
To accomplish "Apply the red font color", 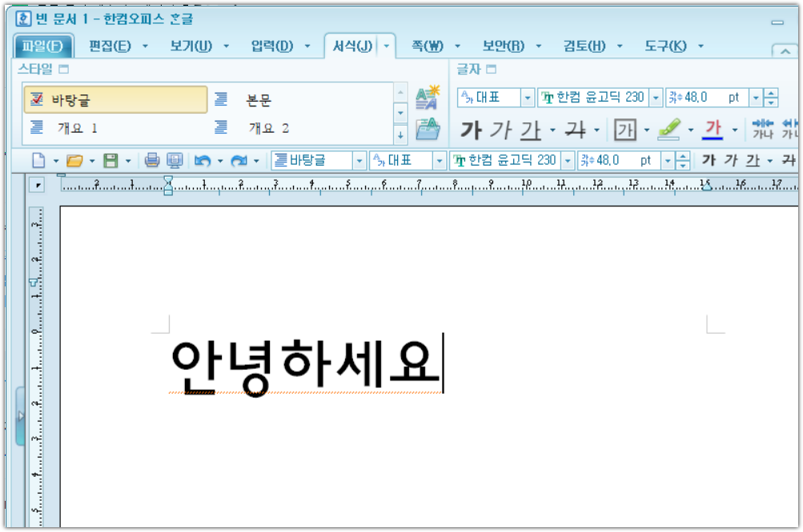I will point(713,130).
